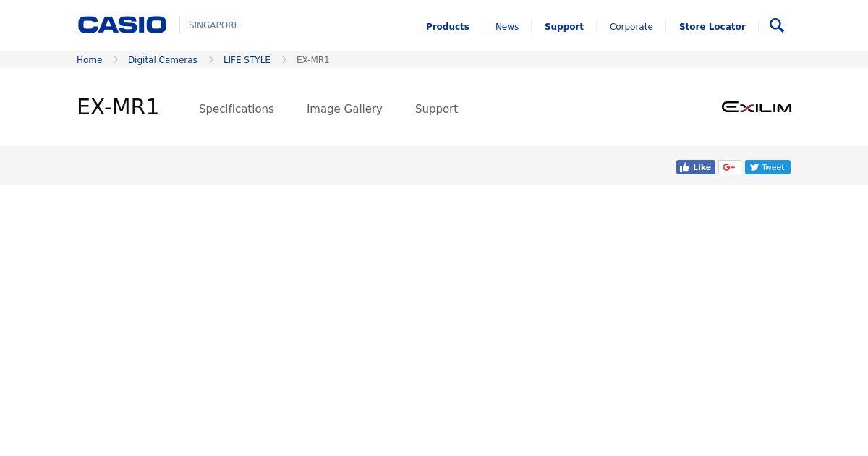Switch to Specifications tab
Viewport: 868px width, 456px height.
click(237, 109)
